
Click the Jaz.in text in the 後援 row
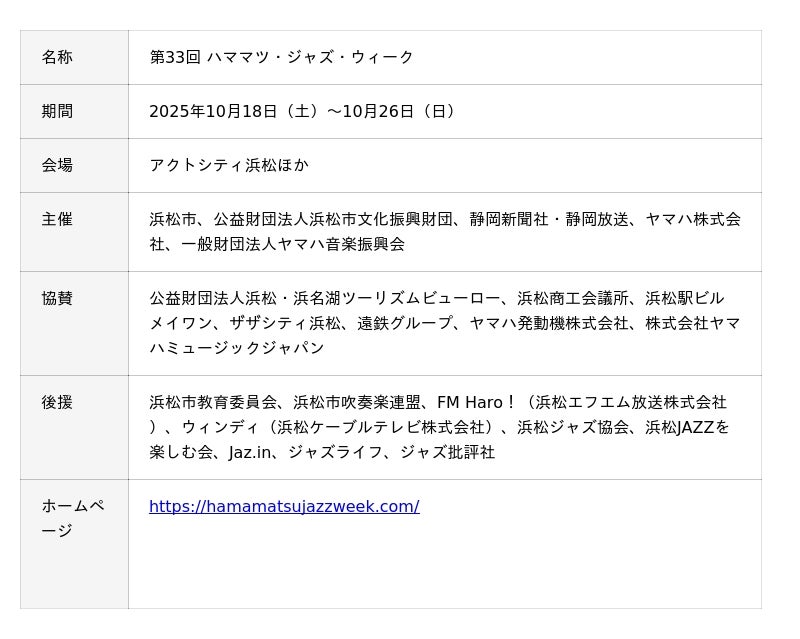(x=250, y=452)
